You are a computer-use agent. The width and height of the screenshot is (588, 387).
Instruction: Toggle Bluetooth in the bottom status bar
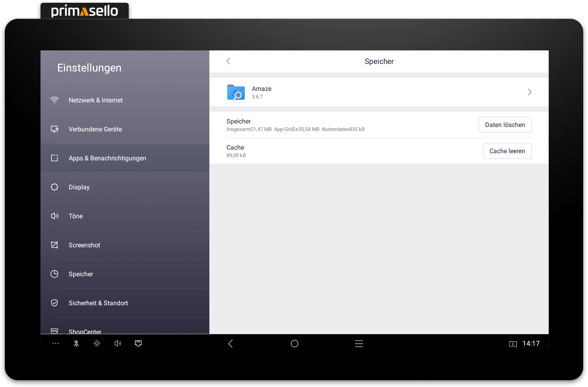[x=76, y=343]
